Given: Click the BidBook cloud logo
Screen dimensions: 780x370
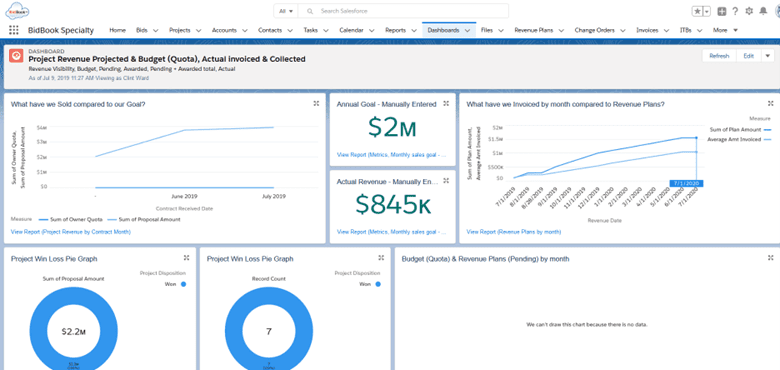Looking at the screenshot, I should (x=17, y=10).
